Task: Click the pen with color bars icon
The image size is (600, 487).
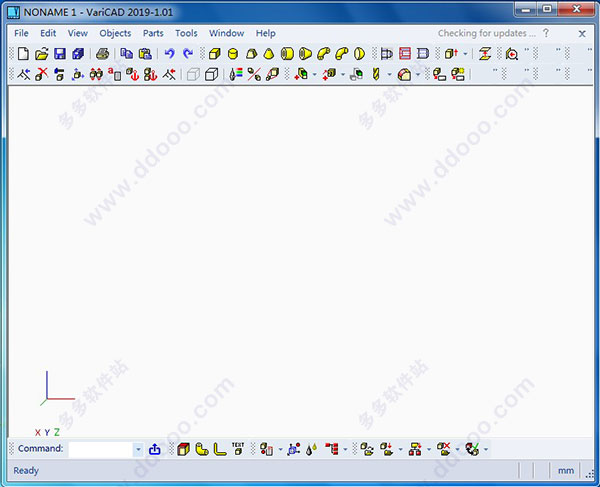Action: 236,74
